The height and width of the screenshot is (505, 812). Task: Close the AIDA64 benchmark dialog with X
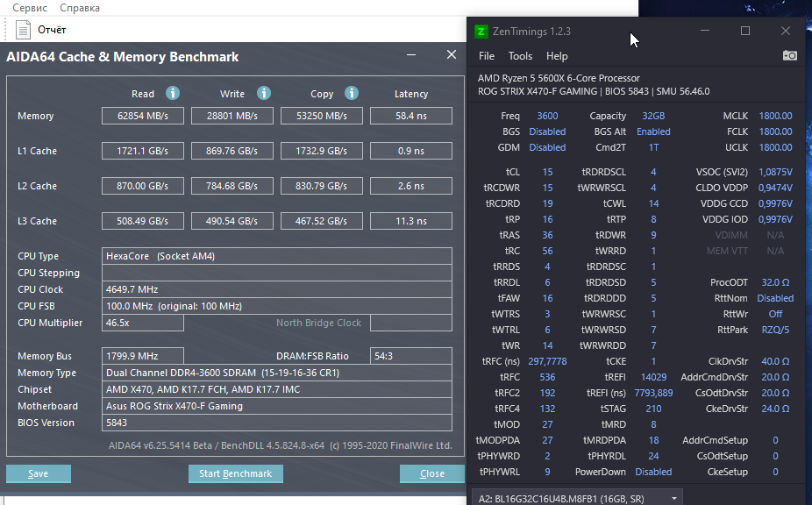pyautogui.click(x=452, y=54)
